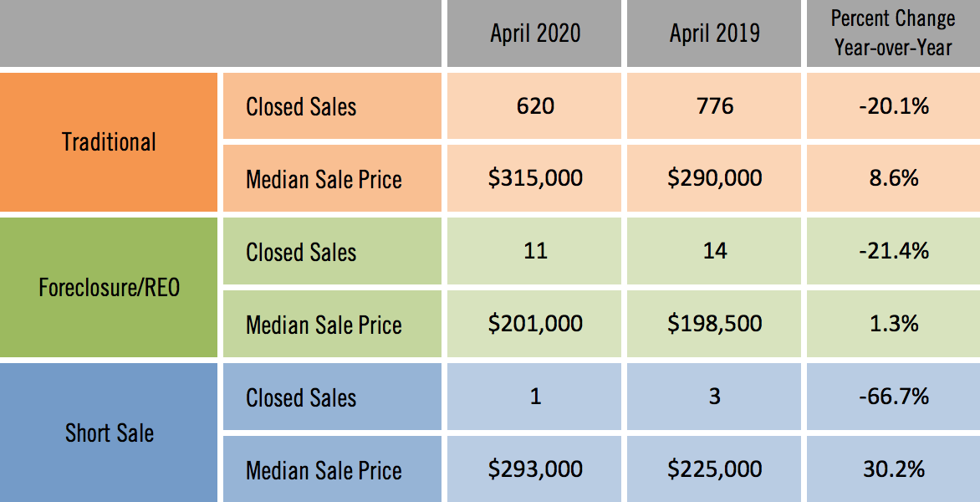Image resolution: width=980 pixels, height=502 pixels.
Task: Click the -20.1% percent change cell
Action: click(x=892, y=106)
